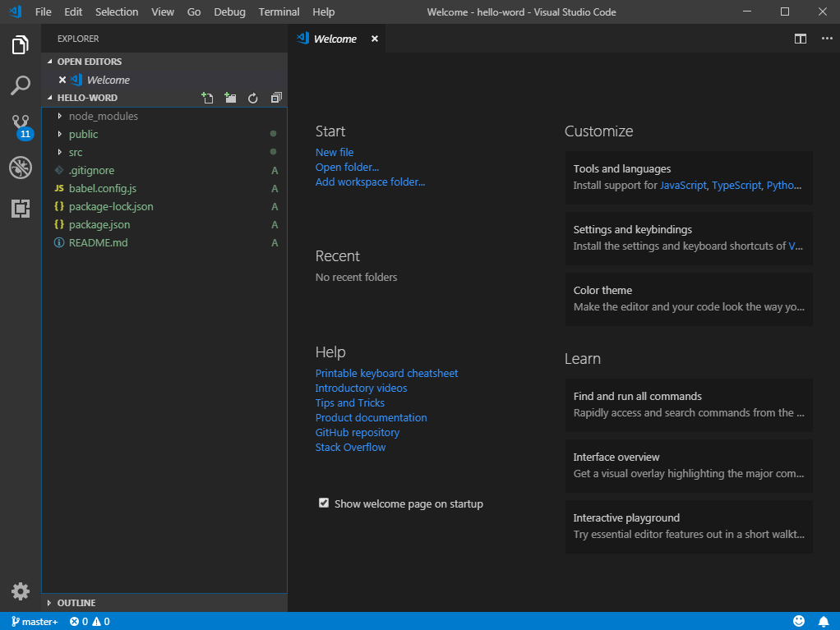The width and height of the screenshot is (840, 630).
Task: Open notifications bell in status bar
Action: (823, 621)
